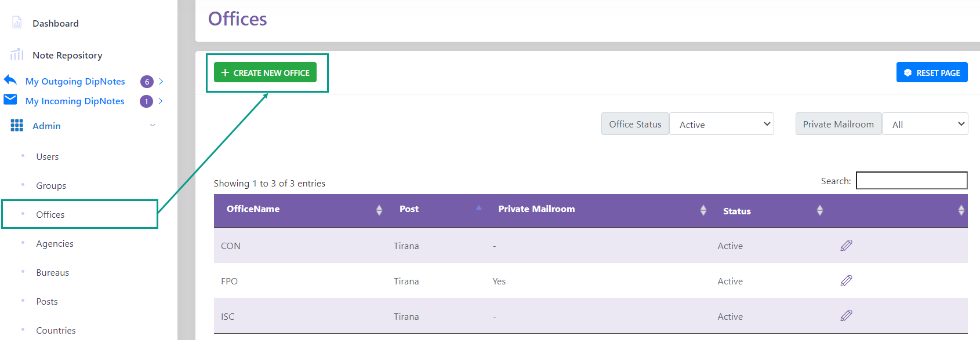Open the Office Status dropdown
Screen dimensions: 980x340
[x=721, y=124]
